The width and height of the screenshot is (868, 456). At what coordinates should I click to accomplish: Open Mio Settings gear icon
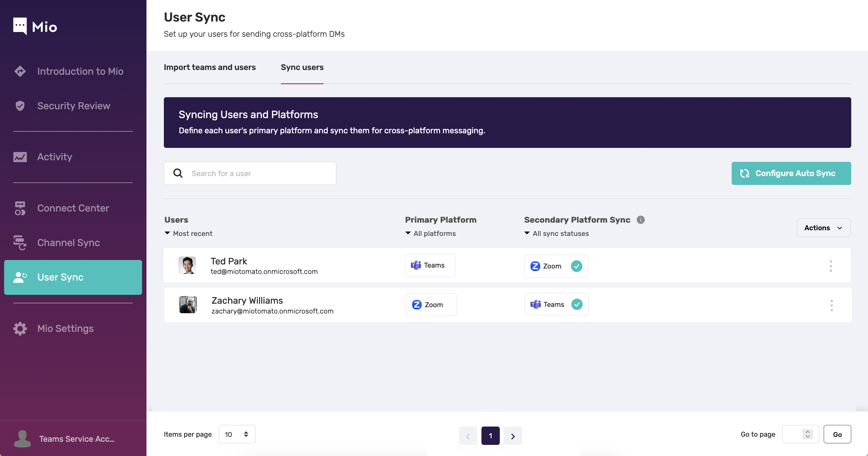[20, 328]
